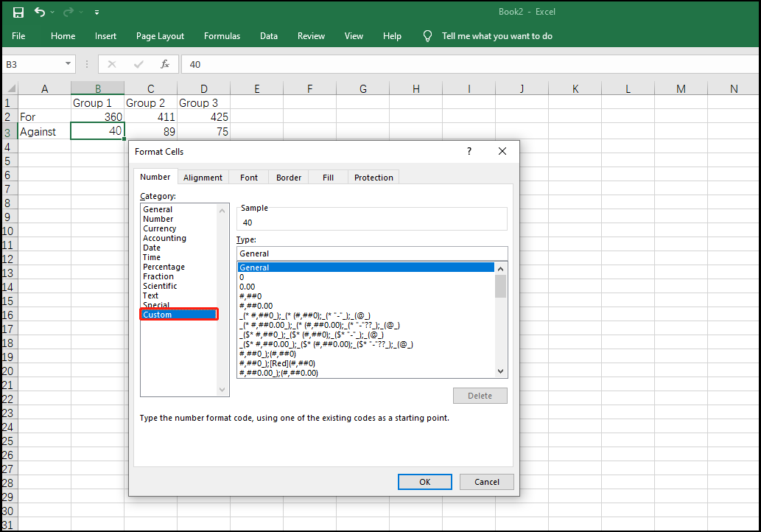Image resolution: width=761 pixels, height=532 pixels.
Task: Click the formula bar showing 40
Action: [469, 64]
